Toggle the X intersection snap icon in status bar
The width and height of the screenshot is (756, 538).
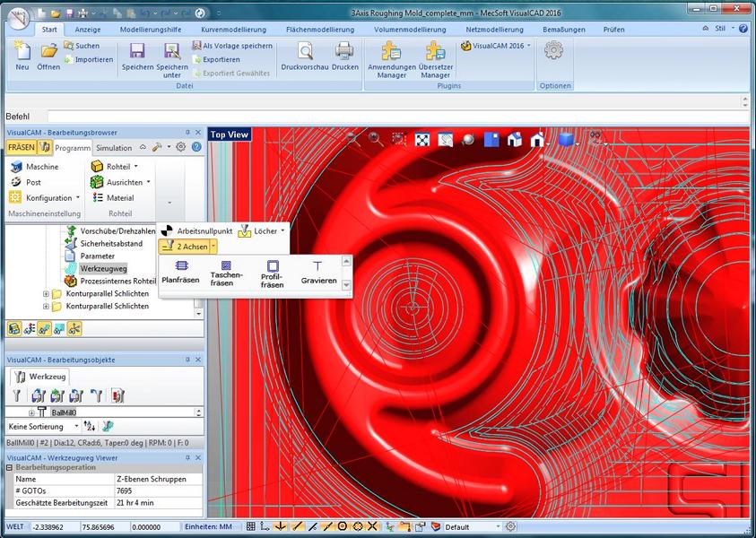pyautogui.click(x=373, y=526)
